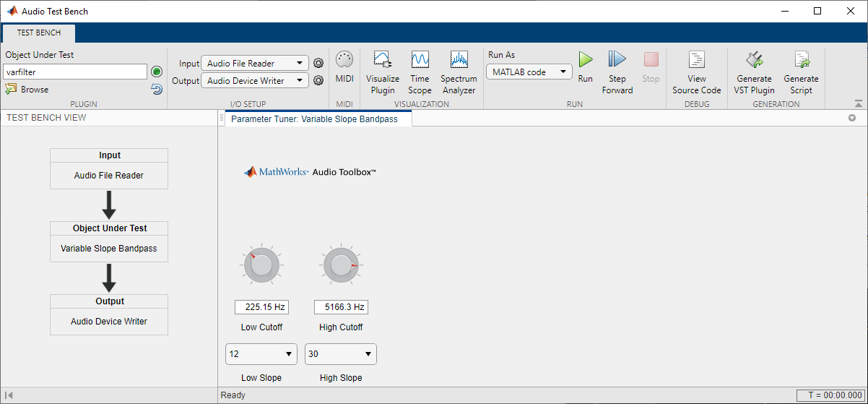This screenshot has width=868, height=404.
Task: Open the Run As MATLAB code dropdown
Action: (x=529, y=72)
